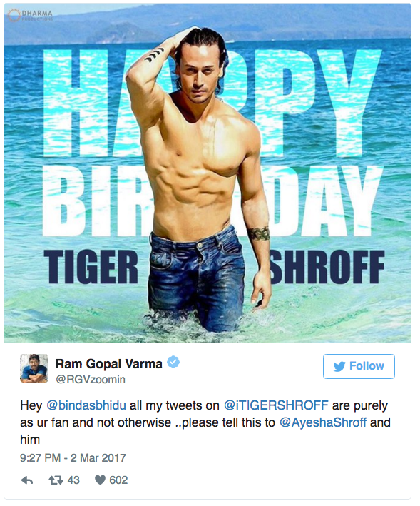Click the reply arrow icon
The image size is (420, 506).
(27, 480)
